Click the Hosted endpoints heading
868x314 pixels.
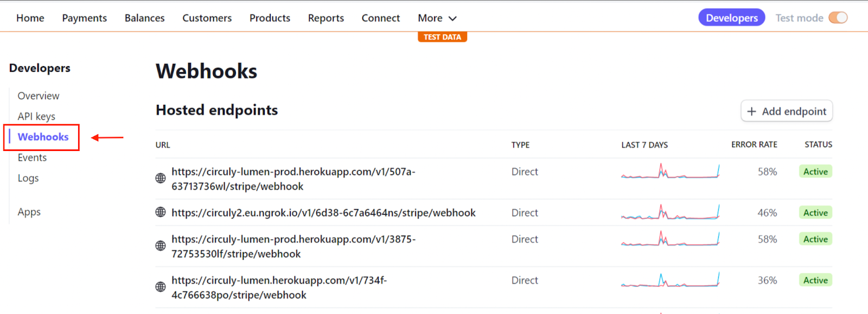click(x=216, y=110)
